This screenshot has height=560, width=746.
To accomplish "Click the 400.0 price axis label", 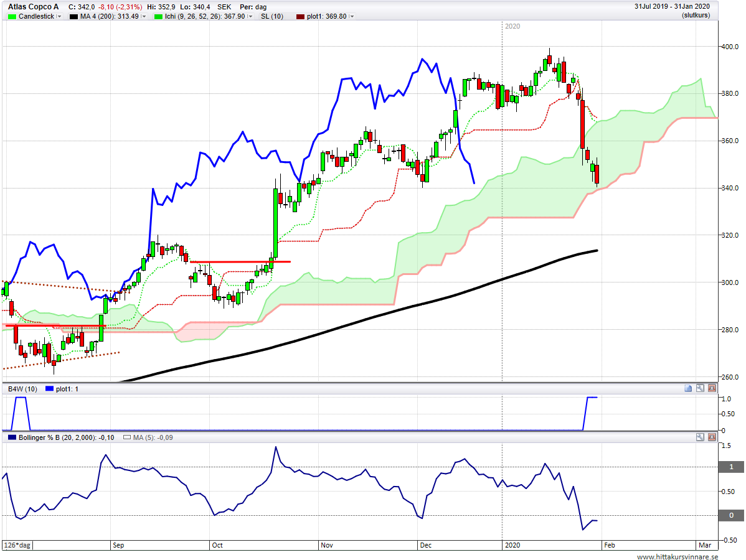I will pos(730,47).
